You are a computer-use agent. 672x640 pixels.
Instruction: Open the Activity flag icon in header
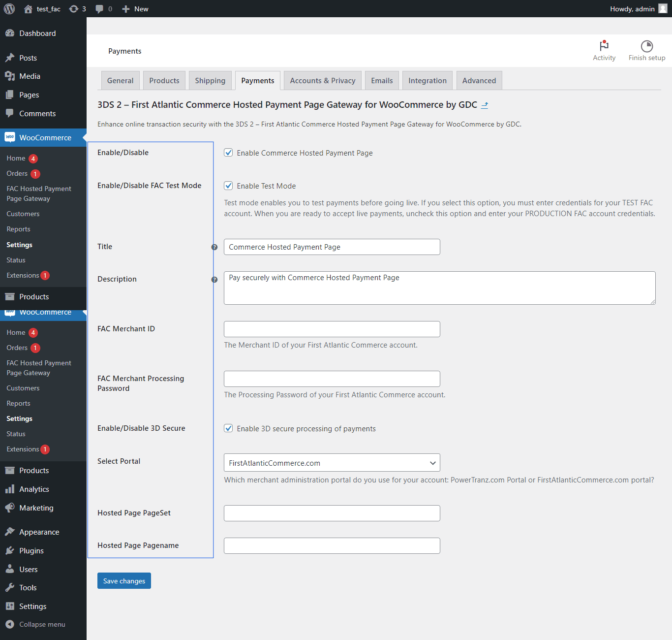pyautogui.click(x=604, y=47)
